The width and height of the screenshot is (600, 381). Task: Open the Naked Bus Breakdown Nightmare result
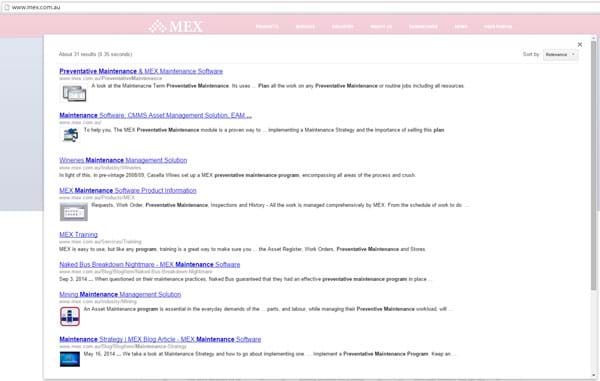pyautogui.click(x=150, y=264)
